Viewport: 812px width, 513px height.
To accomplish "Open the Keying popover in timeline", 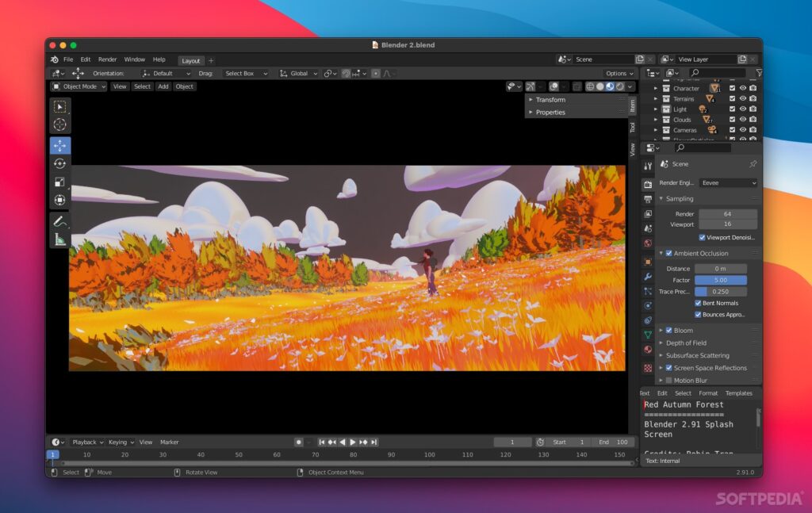I will [x=121, y=442].
